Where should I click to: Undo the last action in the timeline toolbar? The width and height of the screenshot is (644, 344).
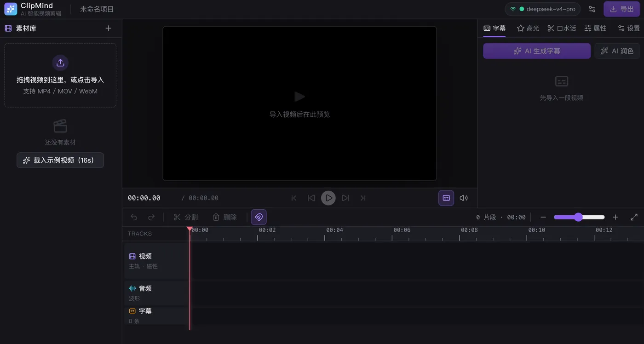point(134,217)
